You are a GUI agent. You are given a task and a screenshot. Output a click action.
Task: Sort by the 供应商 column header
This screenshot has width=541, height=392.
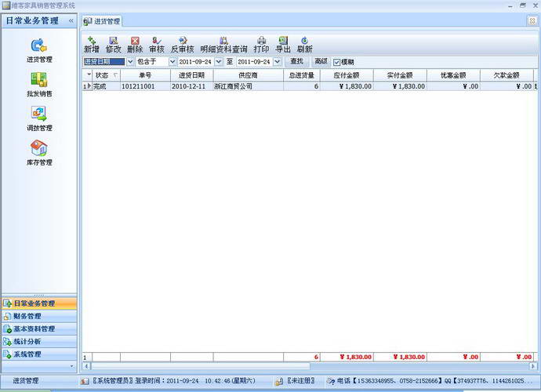249,75
